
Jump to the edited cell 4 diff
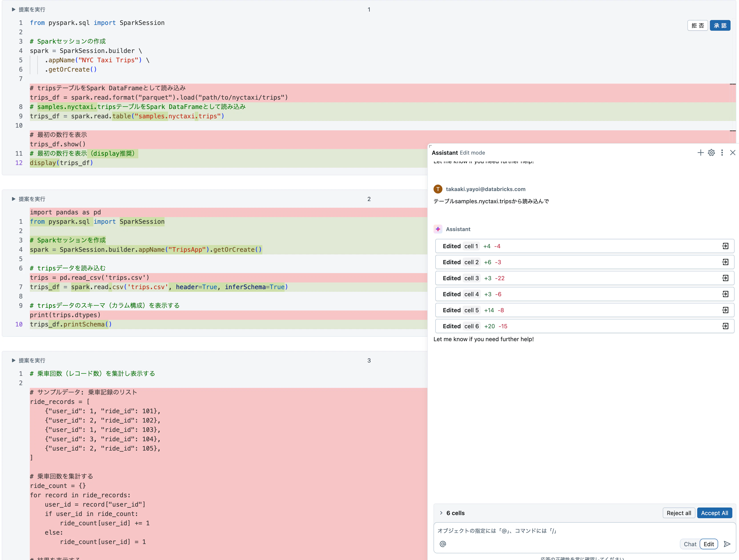(725, 294)
